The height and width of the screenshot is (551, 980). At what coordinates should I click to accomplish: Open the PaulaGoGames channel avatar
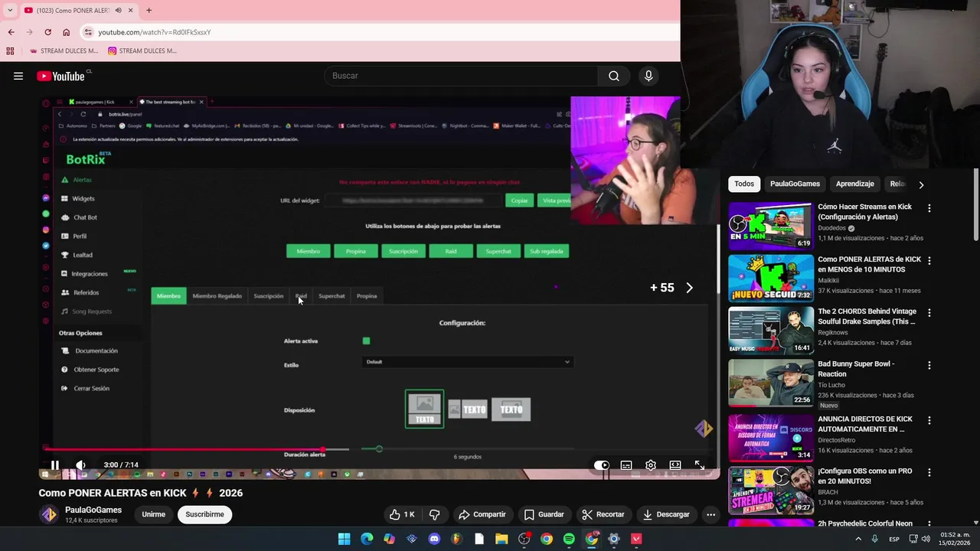click(49, 514)
